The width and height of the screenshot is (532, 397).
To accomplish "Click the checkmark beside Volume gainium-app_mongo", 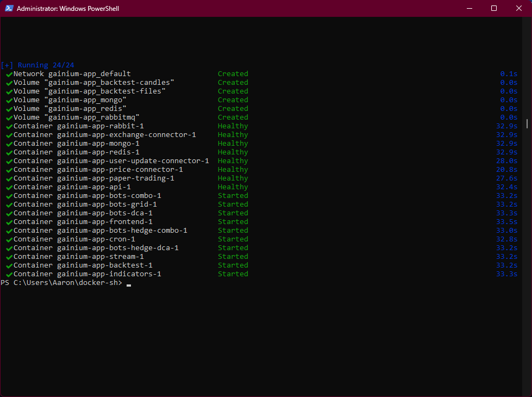I will (x=9, y=100).
